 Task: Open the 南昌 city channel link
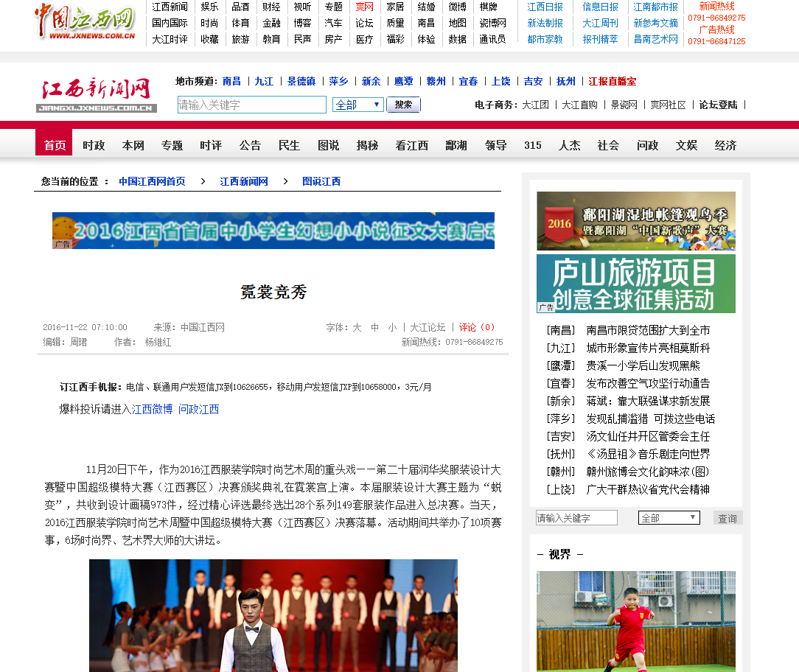[x=231, y=81]
